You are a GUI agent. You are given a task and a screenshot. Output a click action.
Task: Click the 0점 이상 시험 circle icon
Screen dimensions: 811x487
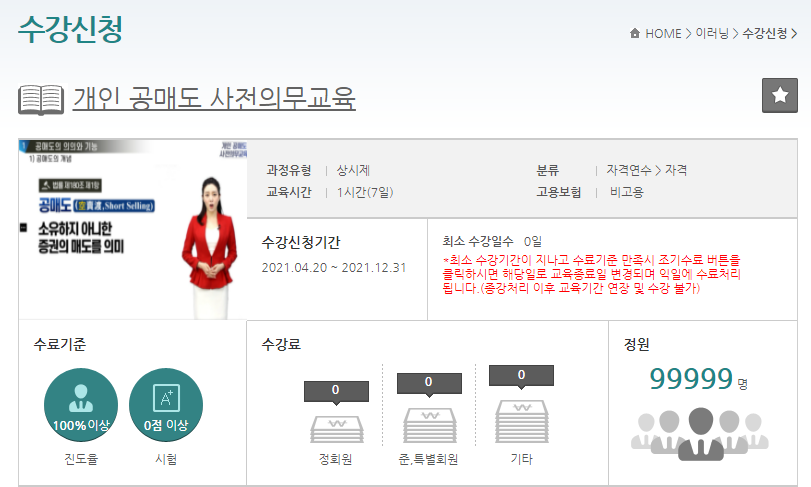point(166,405)
